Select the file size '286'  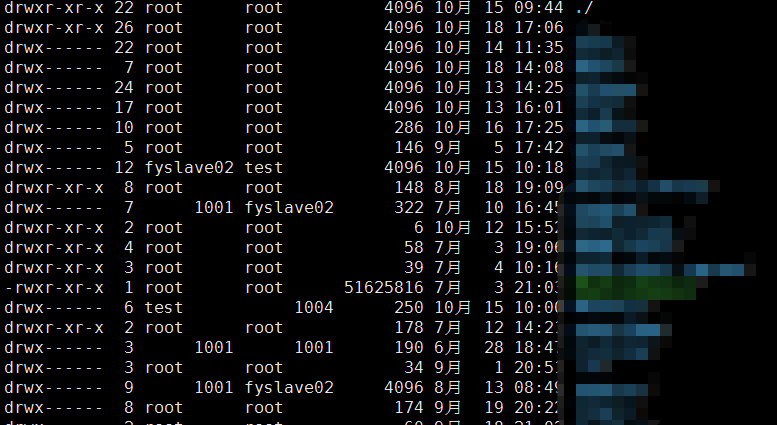pyautogui.click(x=409, y=128)
